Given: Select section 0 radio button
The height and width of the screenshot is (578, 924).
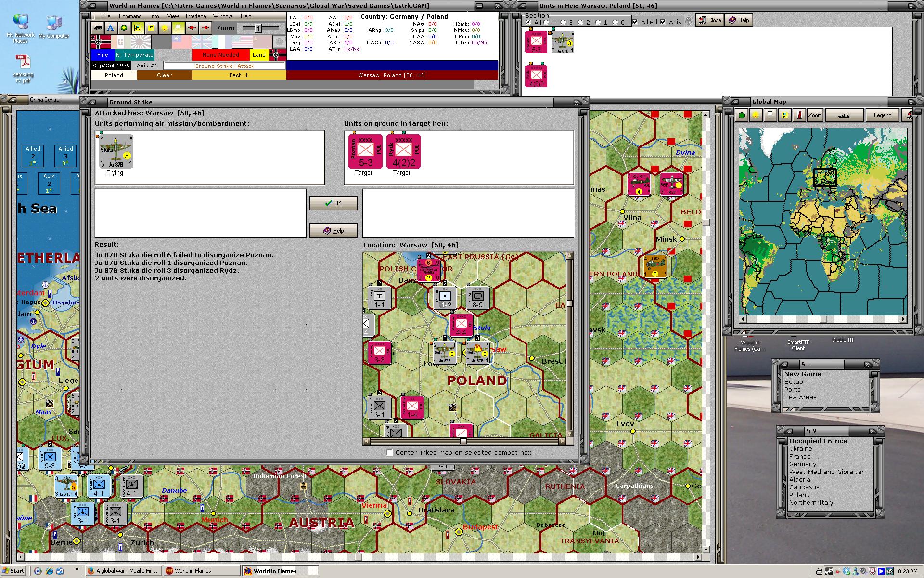Looking at the screenshot, I should 615,22.
